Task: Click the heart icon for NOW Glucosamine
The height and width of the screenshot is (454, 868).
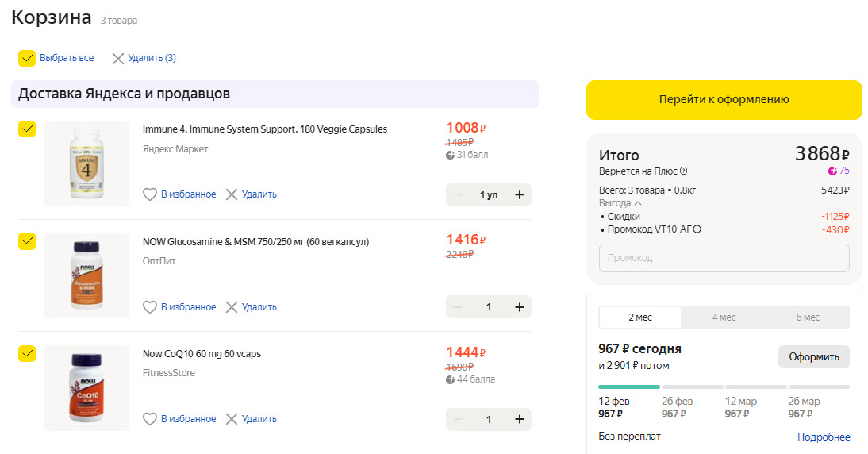Action: (149, 307)
